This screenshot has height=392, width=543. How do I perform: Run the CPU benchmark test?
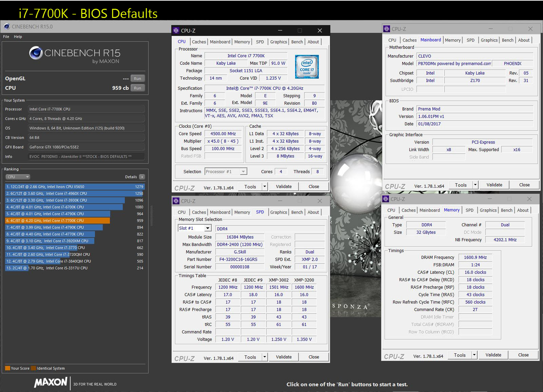pyautogui.click(x=137, y=88)
